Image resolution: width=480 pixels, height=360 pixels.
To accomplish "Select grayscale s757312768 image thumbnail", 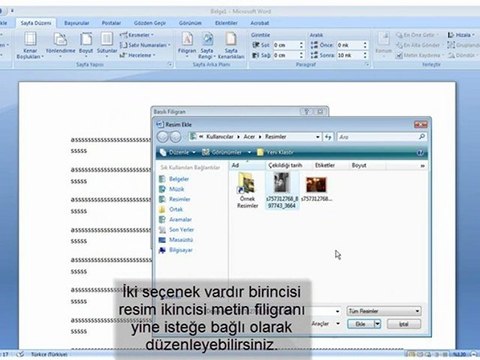I will pyautogui.click(x=282, y=191).
